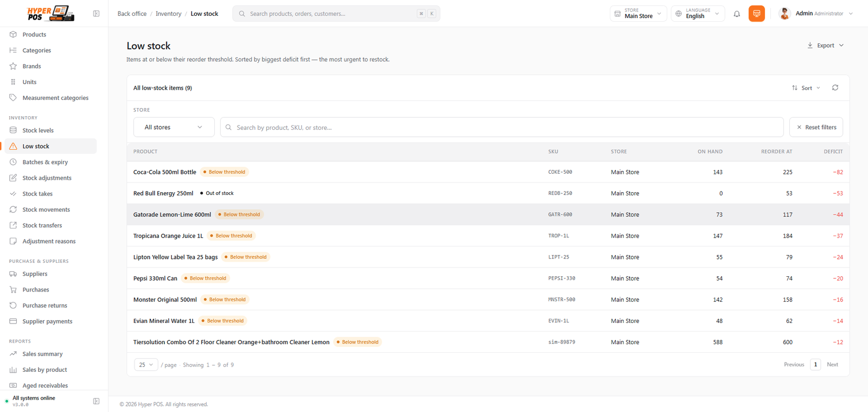Open the All stores filter dropdown
The image size is (868, 412).
pos(174,127)
